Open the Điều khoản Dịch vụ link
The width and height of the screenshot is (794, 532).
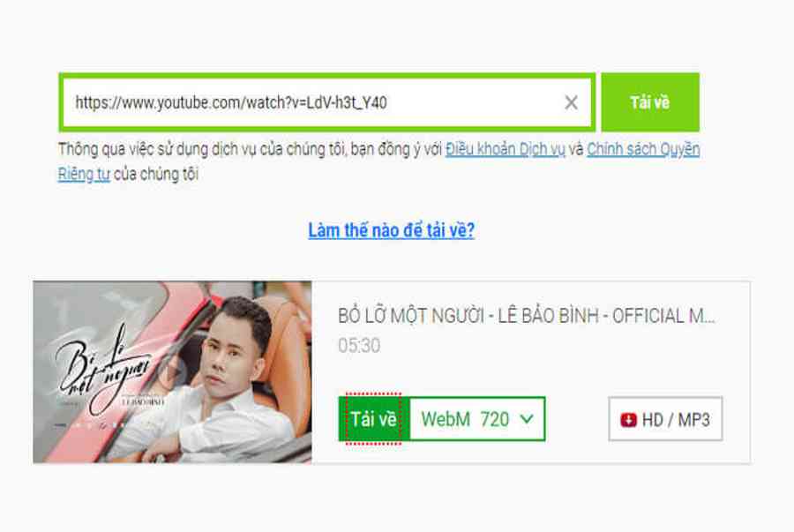point(505,149)
